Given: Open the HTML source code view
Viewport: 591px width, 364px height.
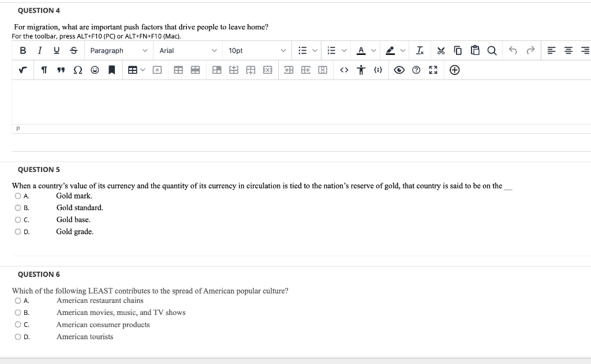Looking at the screenshot, I should pyautogui.click(x=344, y=70).
